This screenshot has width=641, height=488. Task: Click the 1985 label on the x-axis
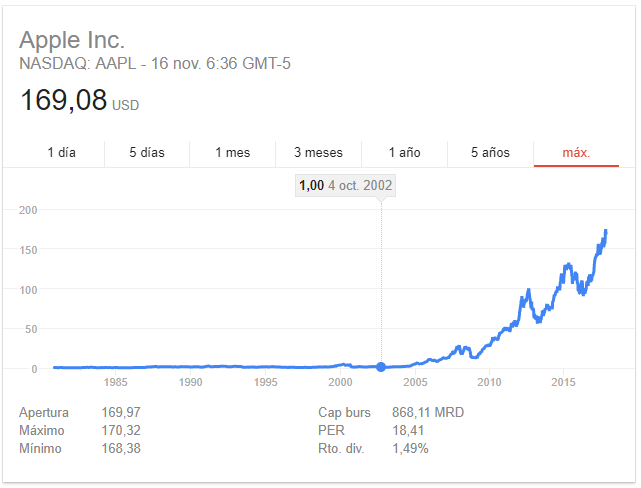115,383
